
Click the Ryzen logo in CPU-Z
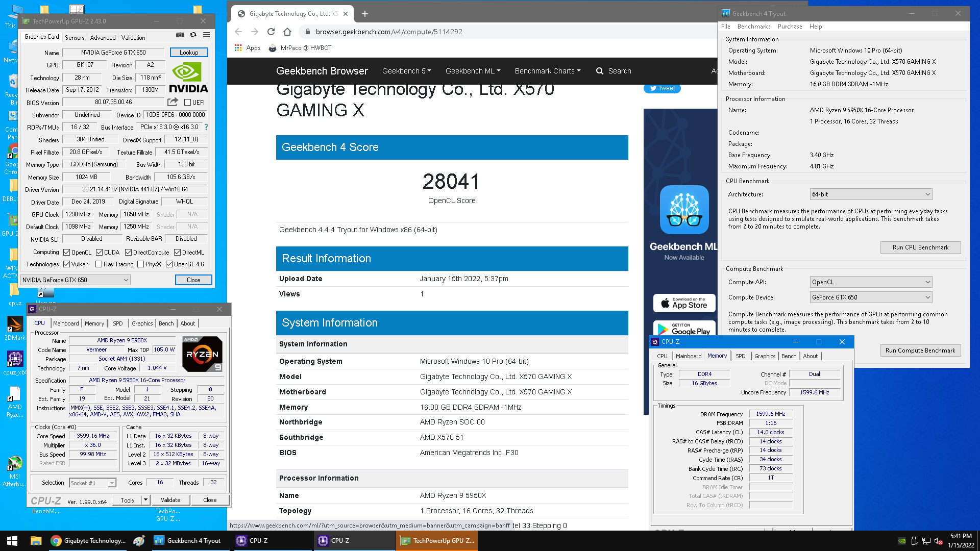(x=202, y=354)
